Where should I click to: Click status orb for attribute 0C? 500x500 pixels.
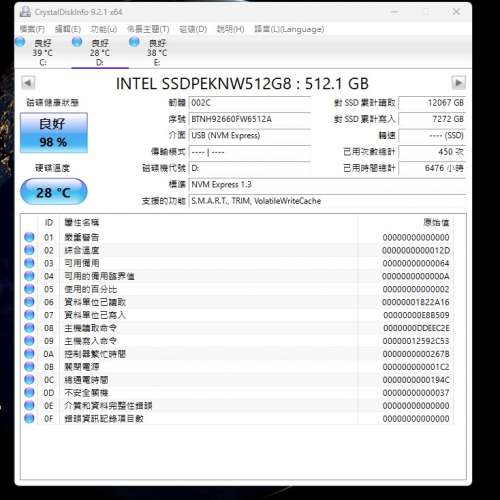[29, 379]
